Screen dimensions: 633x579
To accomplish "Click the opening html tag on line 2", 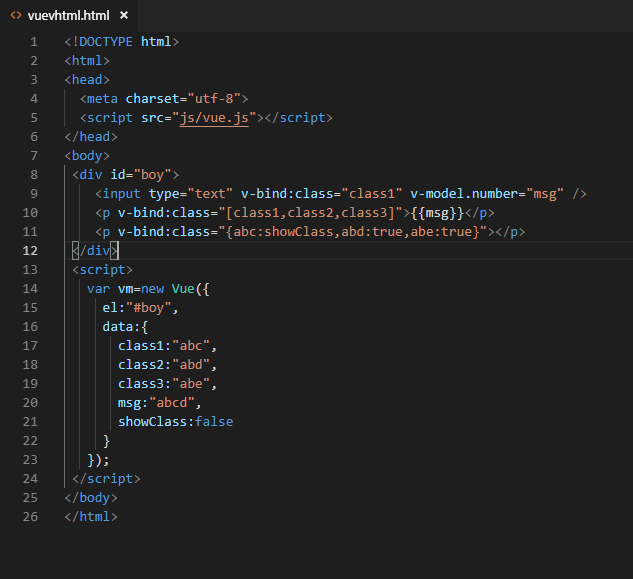I will tap(87, 61).
